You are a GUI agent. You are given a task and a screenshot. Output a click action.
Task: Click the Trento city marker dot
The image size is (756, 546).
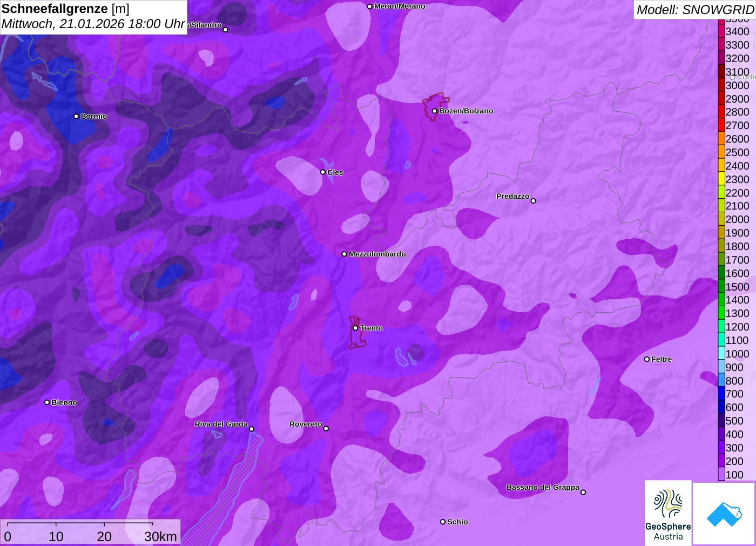[x=355, y=328]
